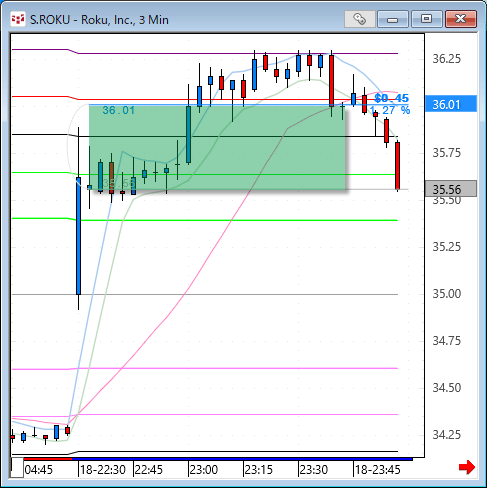Click the 36.01 label inside green box
The height and width of the screenshot is (488, 487).
click(119, 110)
